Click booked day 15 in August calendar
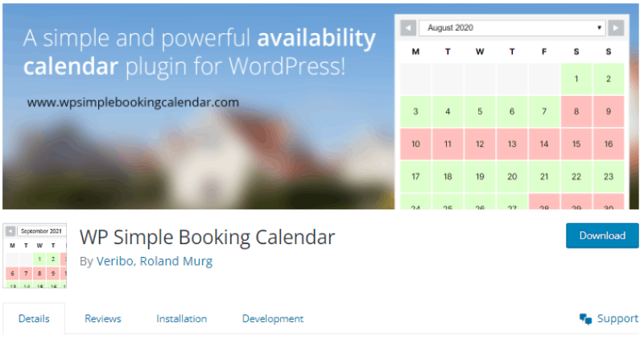Image resolution: width=644 pixels, height=340 pixels. point(576,144)
